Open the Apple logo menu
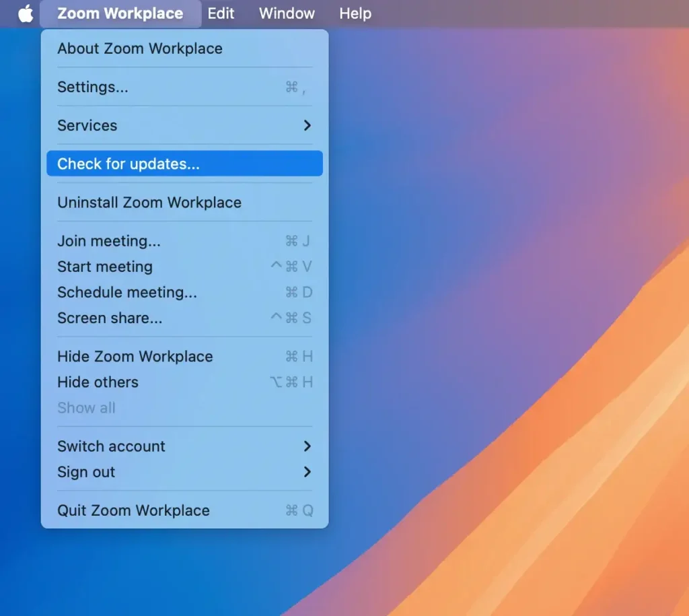The height and width of the screenshot is (616, 689). 26,13
